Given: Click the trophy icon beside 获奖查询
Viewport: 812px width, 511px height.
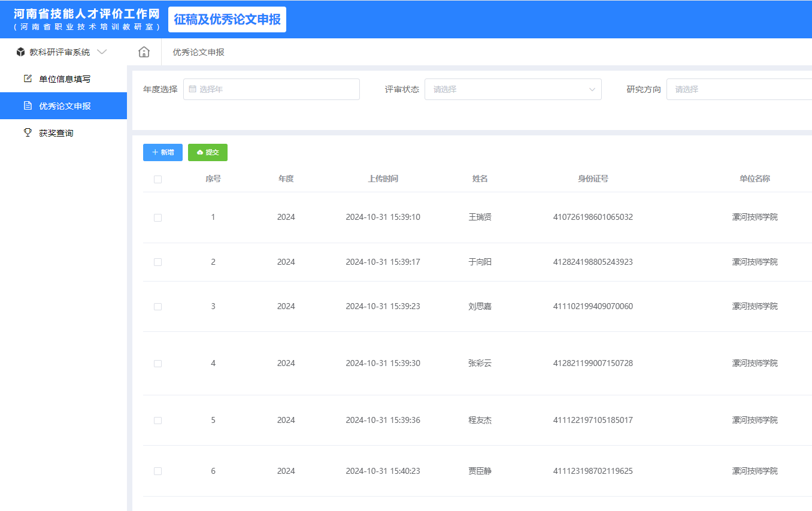Looking at the screenshot, I should 28,132.
